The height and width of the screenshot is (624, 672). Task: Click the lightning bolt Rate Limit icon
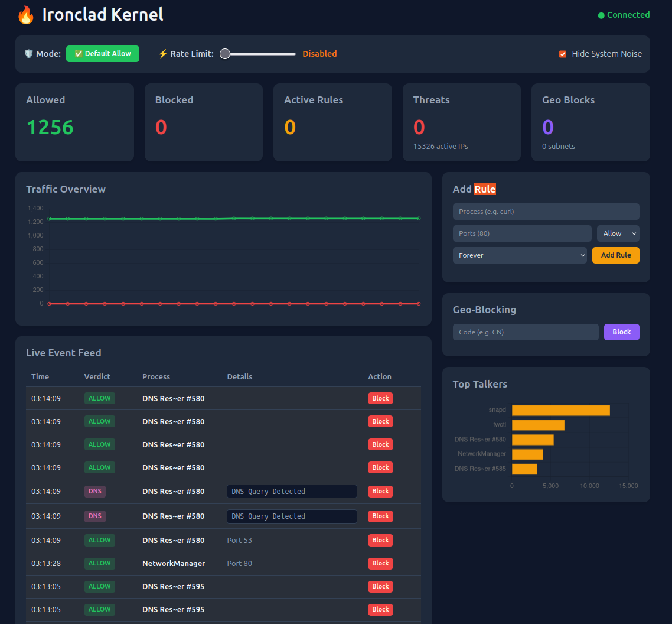(162, 53)
